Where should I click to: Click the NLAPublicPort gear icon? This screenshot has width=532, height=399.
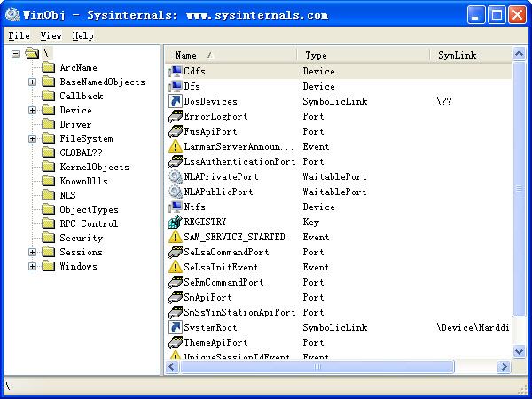pos(176,192)
